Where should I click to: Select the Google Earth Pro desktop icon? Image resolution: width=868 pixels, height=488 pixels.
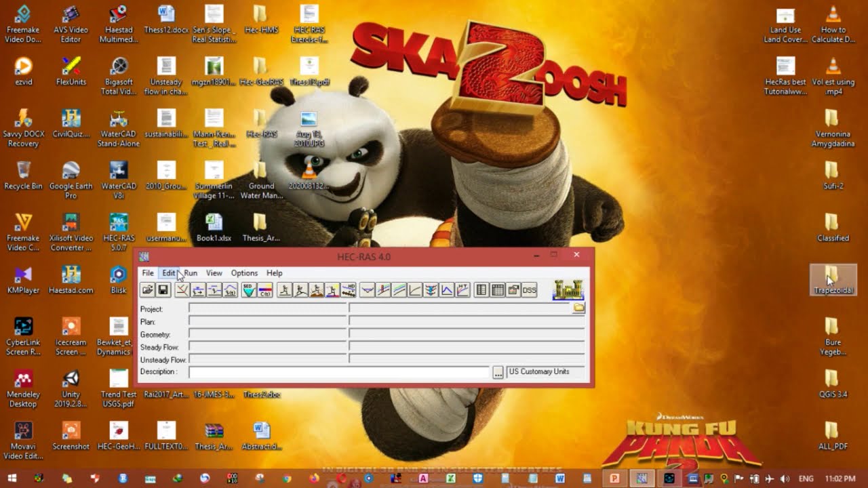71,180
